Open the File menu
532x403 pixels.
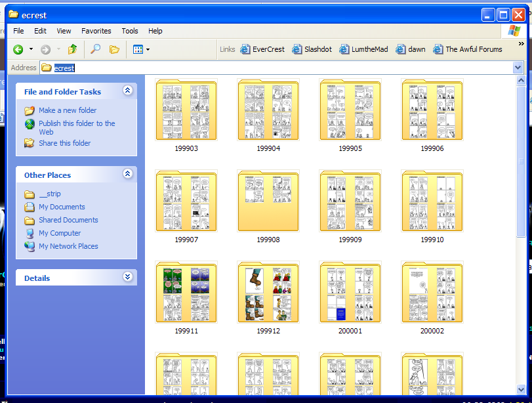coord(18,31)
